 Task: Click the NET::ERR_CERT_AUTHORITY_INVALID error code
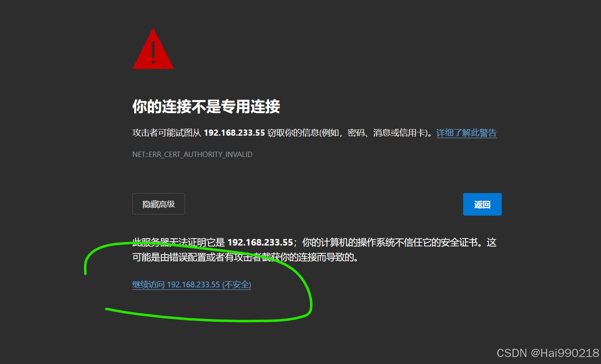pos(192,155)
